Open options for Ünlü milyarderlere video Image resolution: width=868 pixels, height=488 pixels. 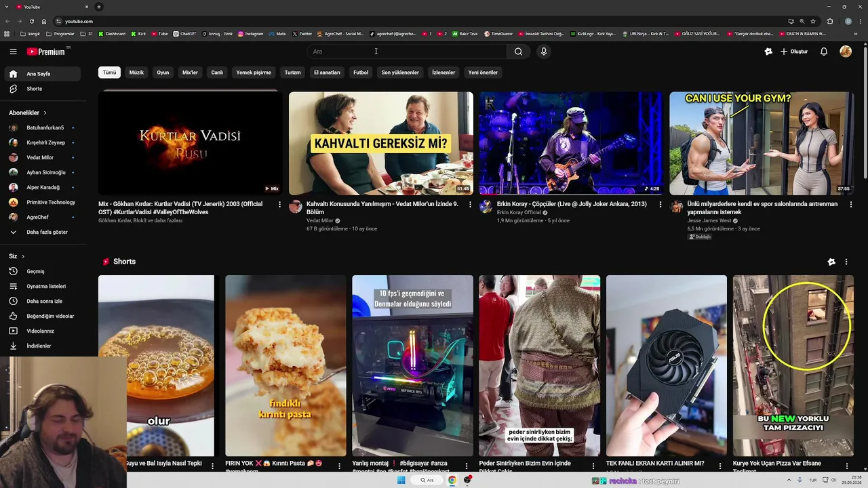click(851, 204)
